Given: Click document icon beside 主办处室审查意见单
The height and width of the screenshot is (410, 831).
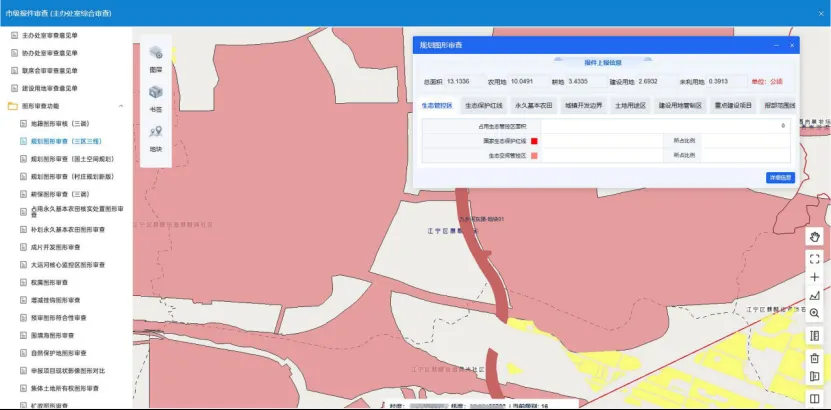Looking at the screenshot, I should point(14,35).
